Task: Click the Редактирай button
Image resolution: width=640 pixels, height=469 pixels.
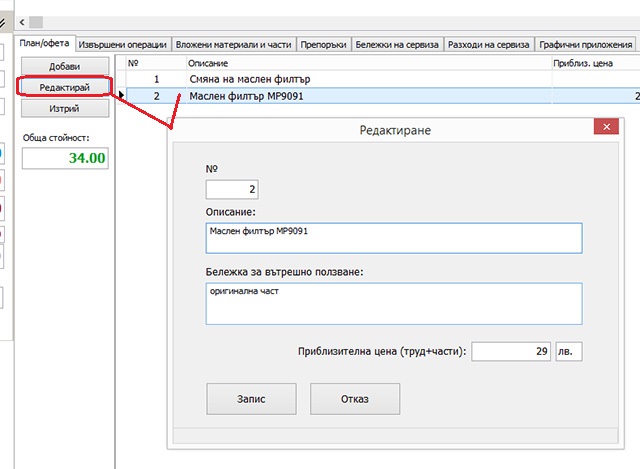Action: click(x=64, y=87)
